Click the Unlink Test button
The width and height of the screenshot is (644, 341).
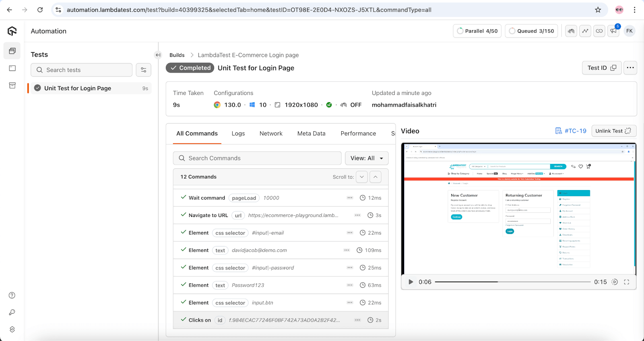pyautogui.click(x=614, y=131)
